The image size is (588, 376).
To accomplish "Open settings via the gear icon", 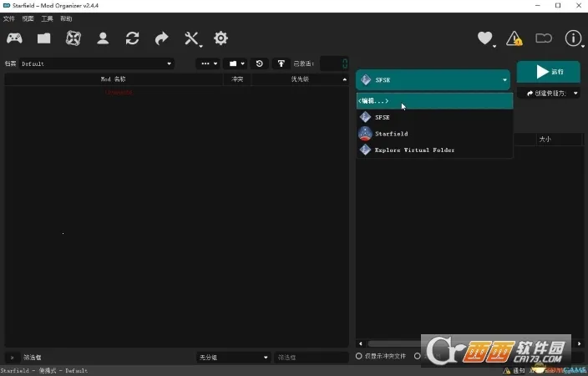I will tap(220, 38).
